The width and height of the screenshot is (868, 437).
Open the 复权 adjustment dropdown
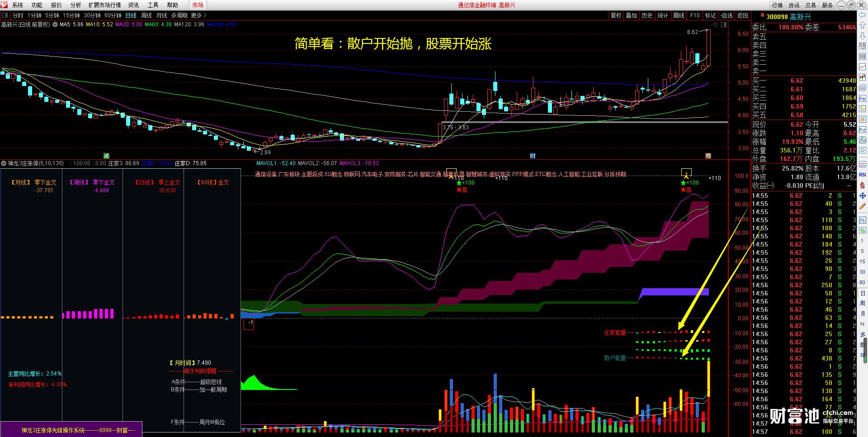616,15
